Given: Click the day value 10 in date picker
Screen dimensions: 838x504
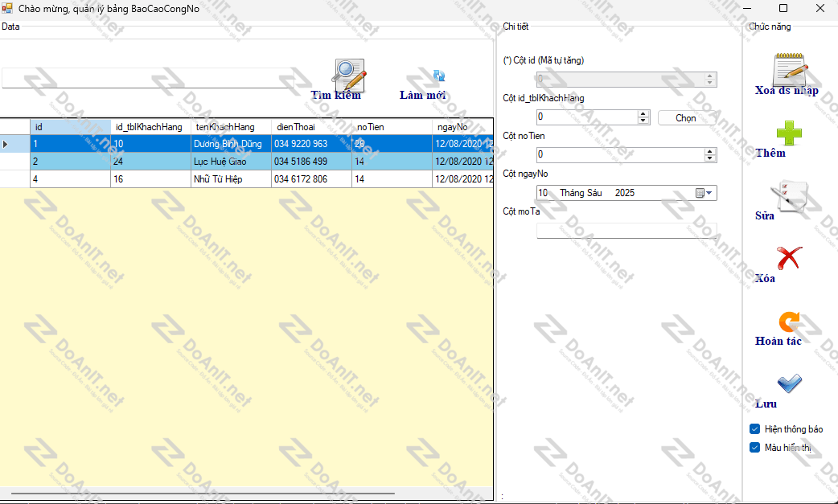Looking at the screenshot, I should click(x=543, y=193).
